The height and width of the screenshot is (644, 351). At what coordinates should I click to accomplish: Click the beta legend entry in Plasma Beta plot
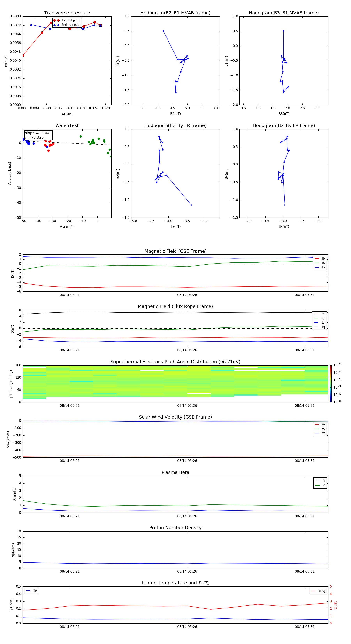coord(320,485)
